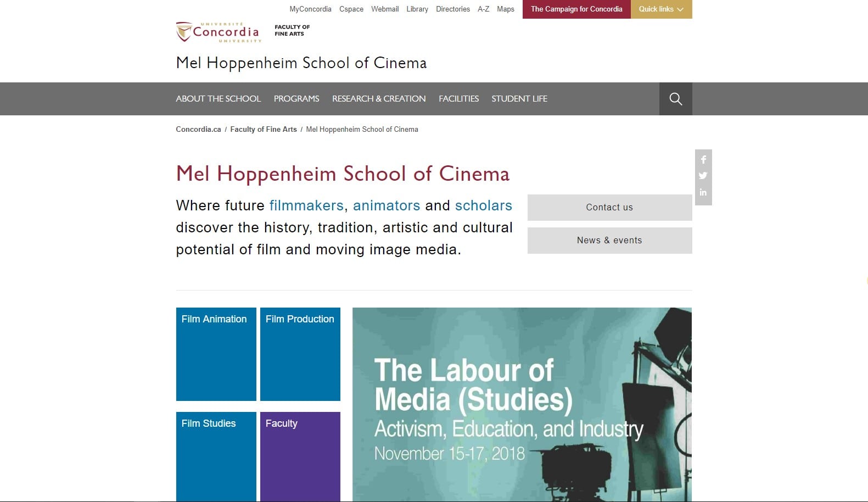
Task: Open the About the School menu
Action: (x=218, y=99)
